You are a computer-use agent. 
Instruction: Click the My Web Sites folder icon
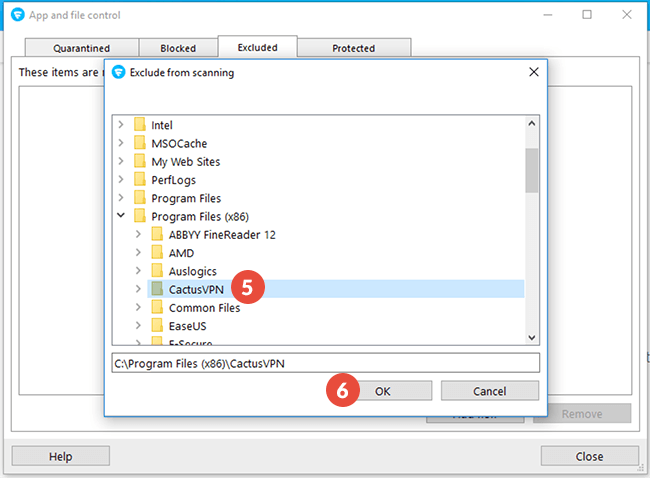point(140,161)
